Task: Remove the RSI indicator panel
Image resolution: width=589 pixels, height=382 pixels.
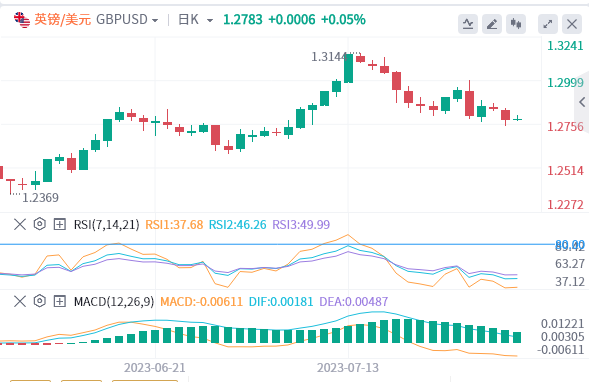Action: tap(20, 225)
